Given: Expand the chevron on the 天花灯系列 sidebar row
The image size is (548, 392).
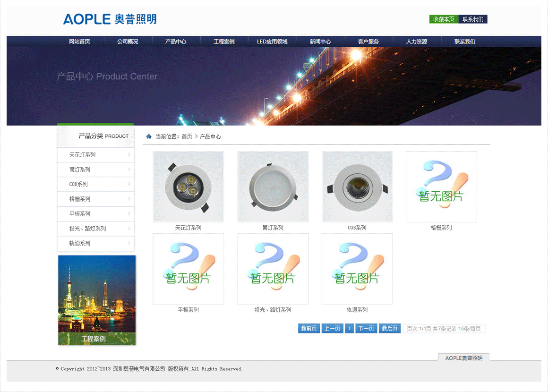Looking at the screenshot, I should [x=129, y=154].
